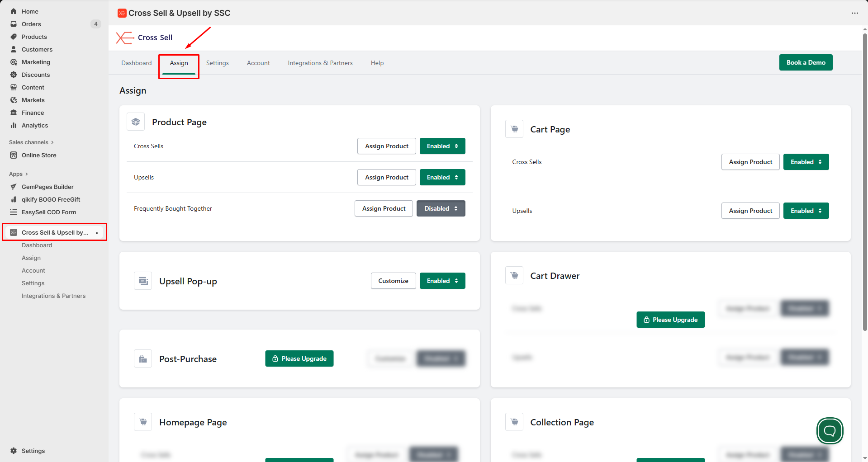Click the GemPages Builder app icon
The height and width of the screenshot is (462, 868).
pyautogui.click(x=14, y=187)
